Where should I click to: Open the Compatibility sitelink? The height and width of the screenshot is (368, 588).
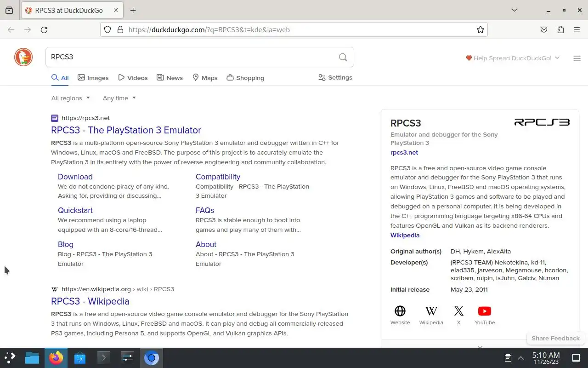click(218, 177)
